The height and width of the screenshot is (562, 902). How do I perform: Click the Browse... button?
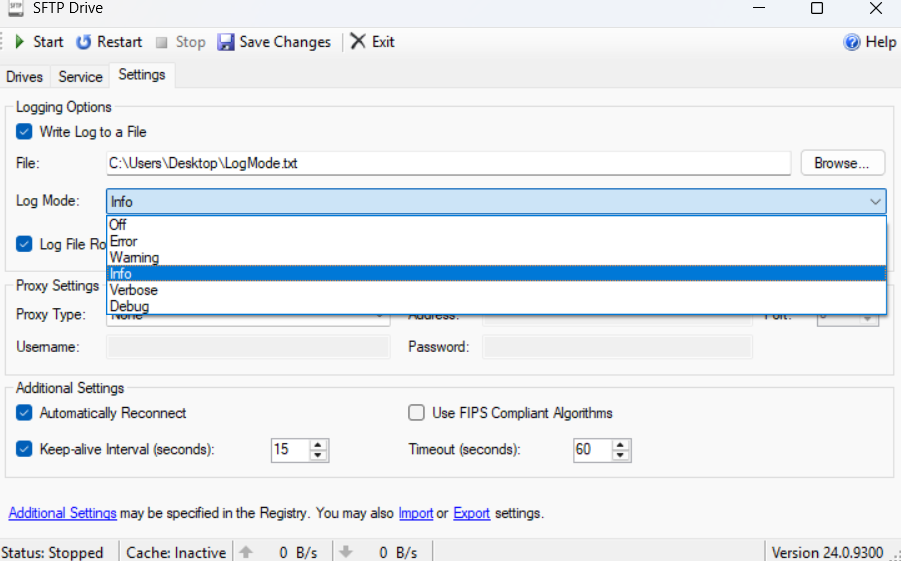tap(842, 163)
